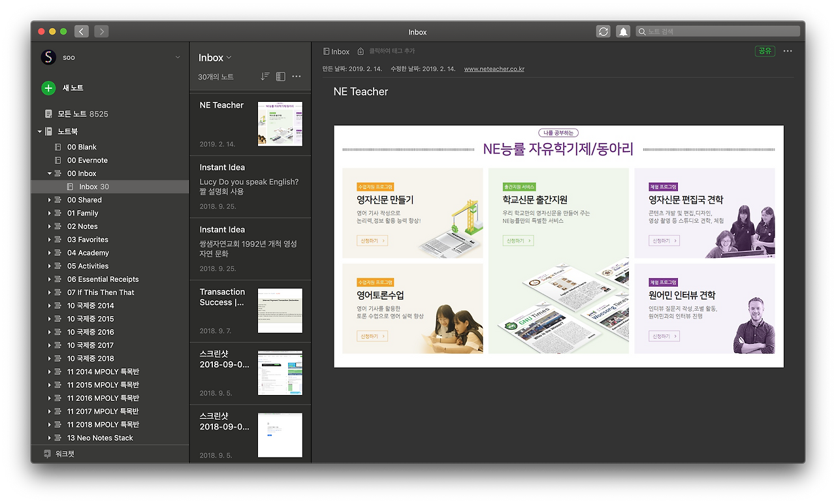The width and height of the screenshot is (836, 504).
Task: Open the Transaction Success note thumbnail
Action: tap(280, 311)
